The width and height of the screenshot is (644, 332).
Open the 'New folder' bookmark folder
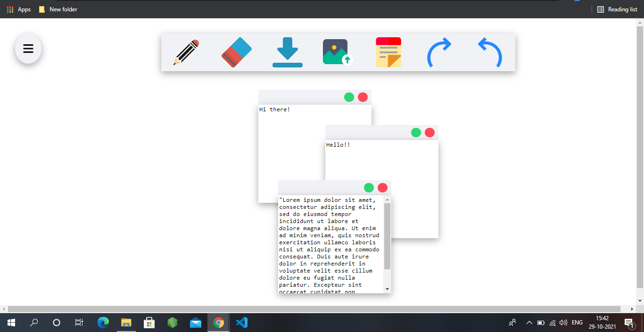[x=58, y=8]
